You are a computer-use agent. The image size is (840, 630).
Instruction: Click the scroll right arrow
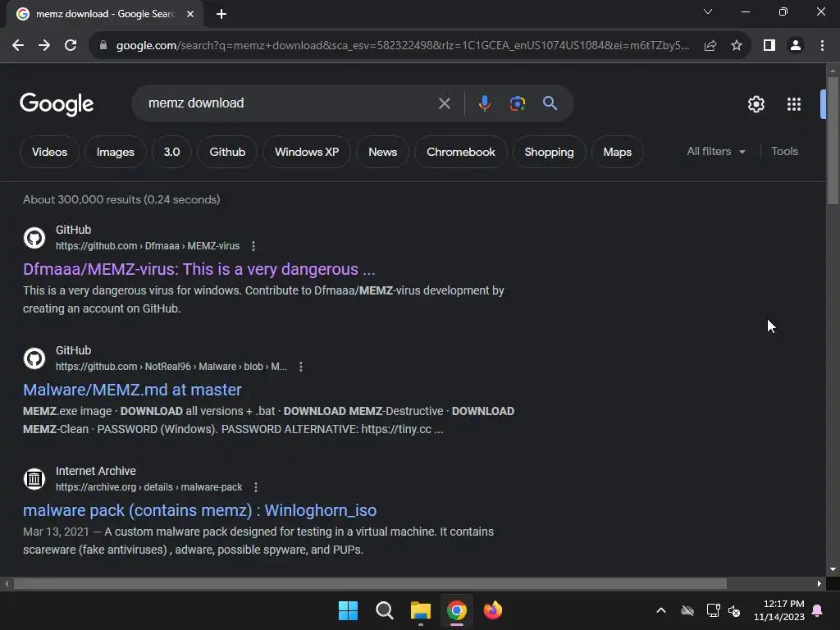point(819,584)
